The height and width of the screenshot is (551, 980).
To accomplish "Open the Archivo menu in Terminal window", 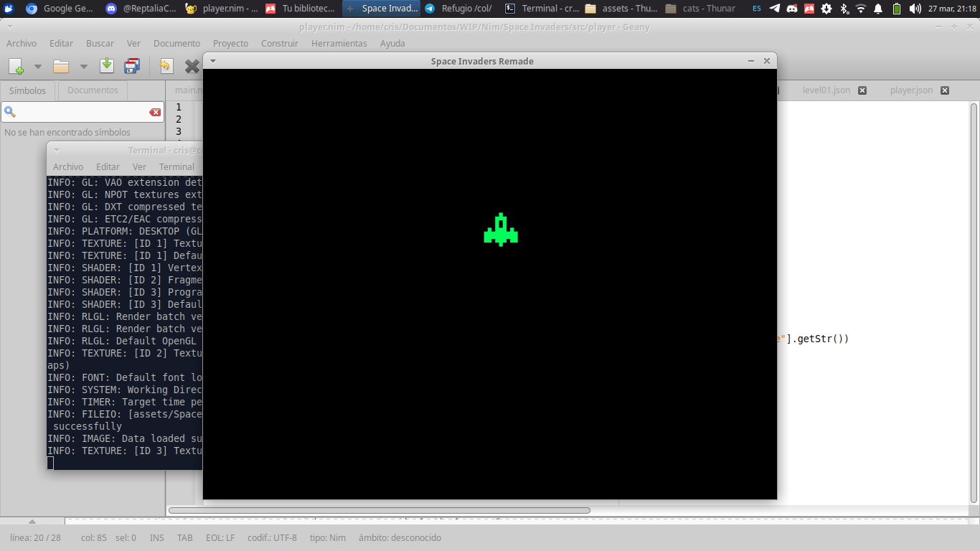I will 68,166.
